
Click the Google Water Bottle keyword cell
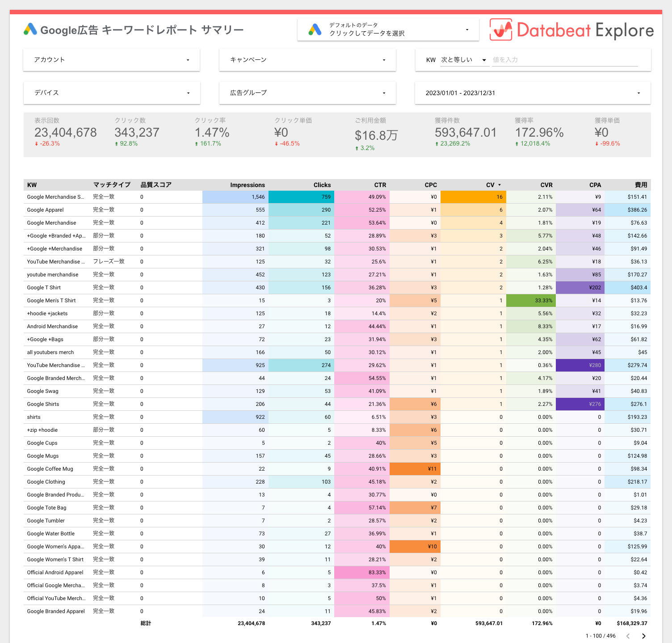point(51,534)
